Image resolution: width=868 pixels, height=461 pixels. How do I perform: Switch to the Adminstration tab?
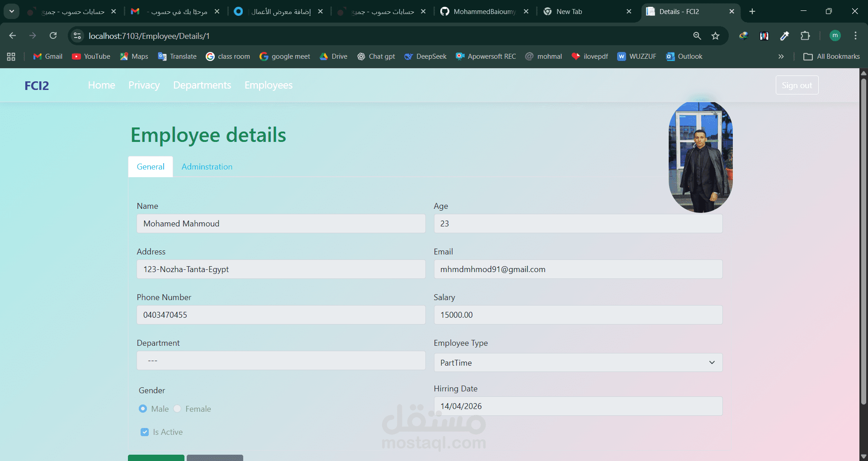pos(207,167)
